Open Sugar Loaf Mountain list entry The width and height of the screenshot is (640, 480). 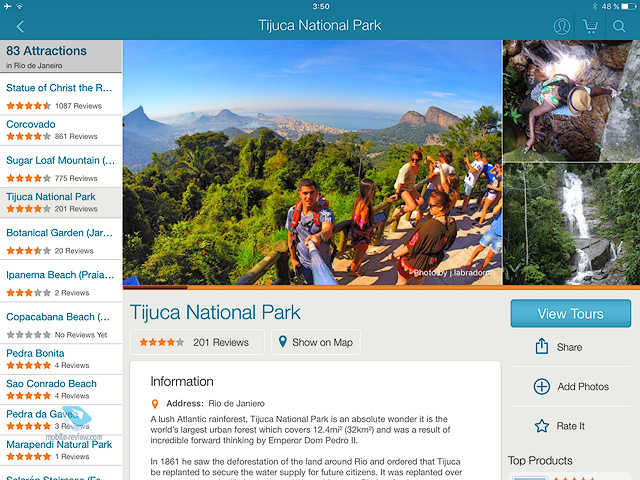(61, 167)
